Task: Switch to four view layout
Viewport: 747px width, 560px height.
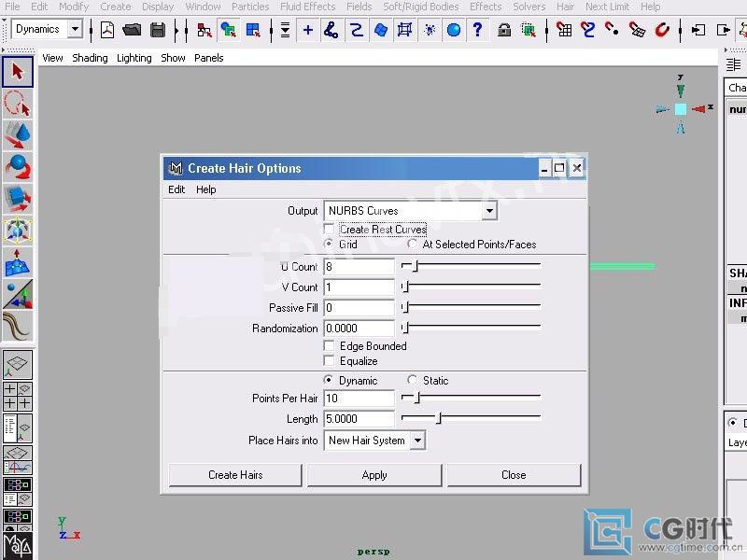Action: click(18, 396)
